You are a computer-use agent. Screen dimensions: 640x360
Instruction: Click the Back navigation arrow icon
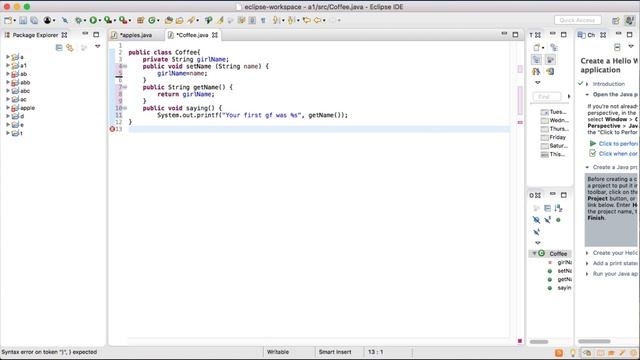click(x=317, y=20)
